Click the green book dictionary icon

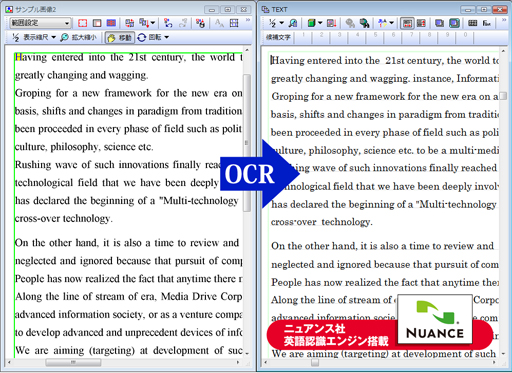tap(312, 23)
